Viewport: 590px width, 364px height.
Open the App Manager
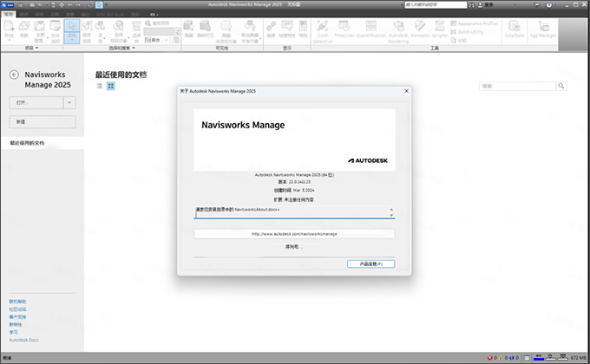[543, 33]
